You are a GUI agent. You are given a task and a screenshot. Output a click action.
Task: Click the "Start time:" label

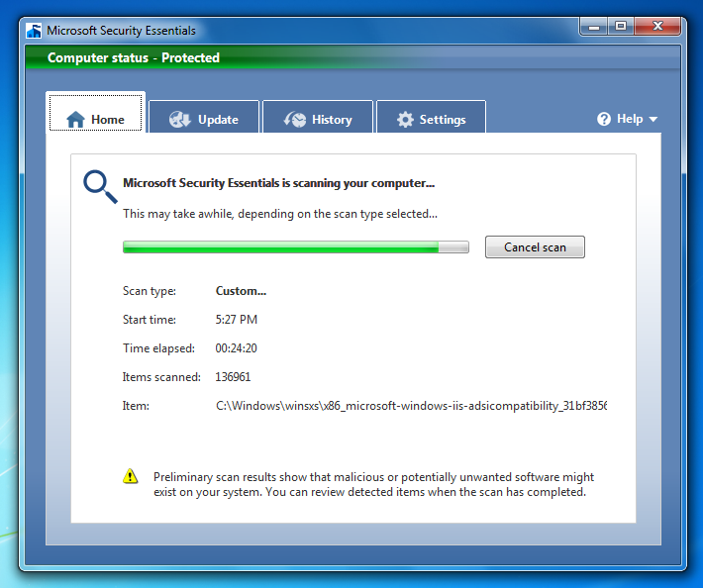150,320
